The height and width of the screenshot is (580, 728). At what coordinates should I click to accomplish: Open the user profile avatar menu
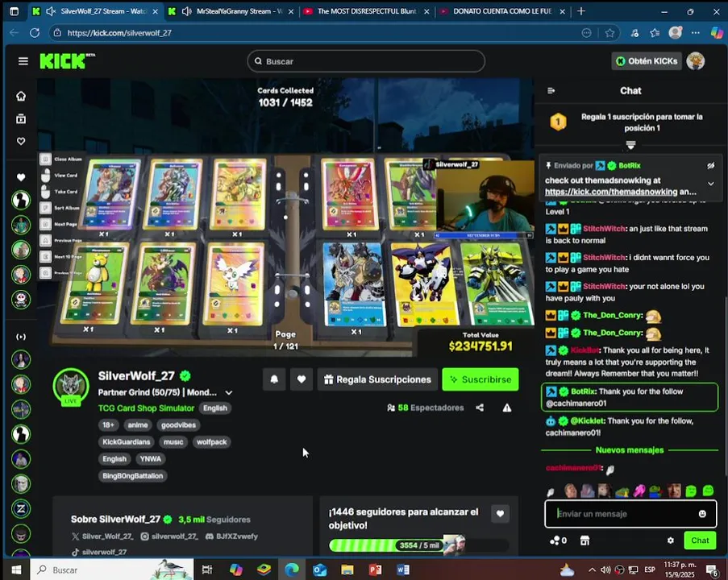click(695, 60)
